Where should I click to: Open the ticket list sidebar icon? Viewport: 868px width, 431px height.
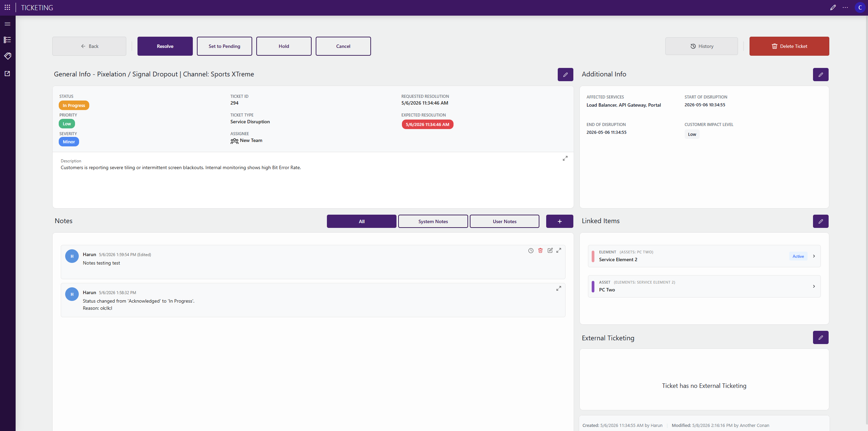(7, 40)
